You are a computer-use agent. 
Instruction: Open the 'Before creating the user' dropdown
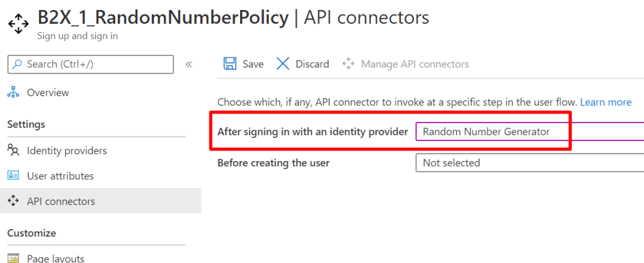[529, 163]
